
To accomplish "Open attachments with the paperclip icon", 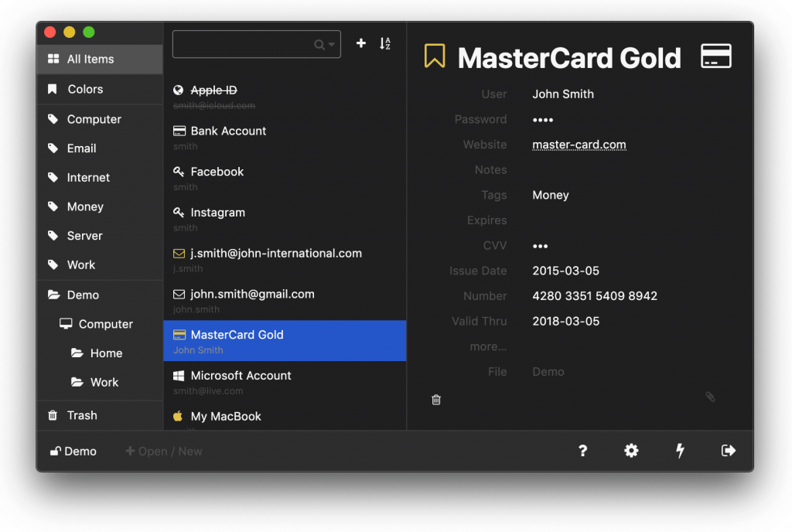I will pos(710,397).
